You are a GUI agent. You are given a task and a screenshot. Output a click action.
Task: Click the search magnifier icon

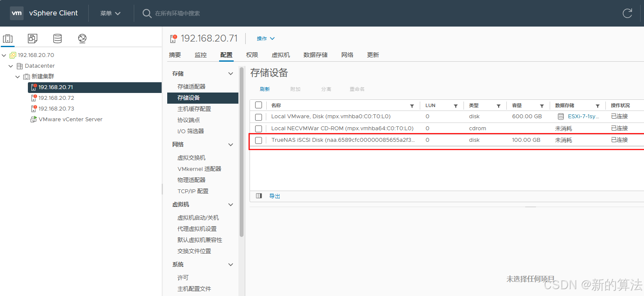147,14
